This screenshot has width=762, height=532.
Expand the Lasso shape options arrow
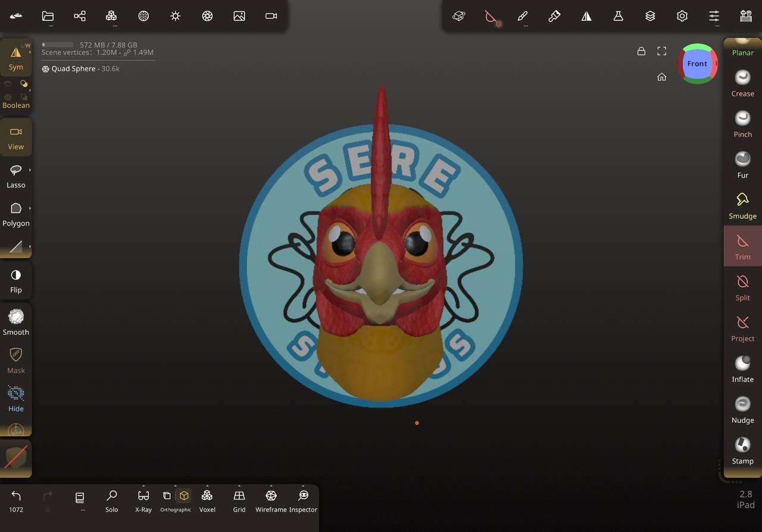point(30,170)
